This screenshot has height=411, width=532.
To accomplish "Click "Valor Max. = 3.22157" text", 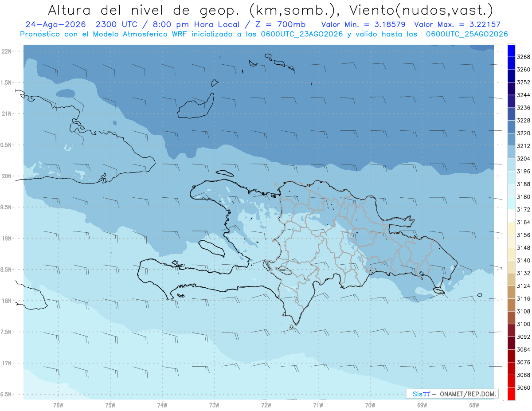I will pos(458,24).
